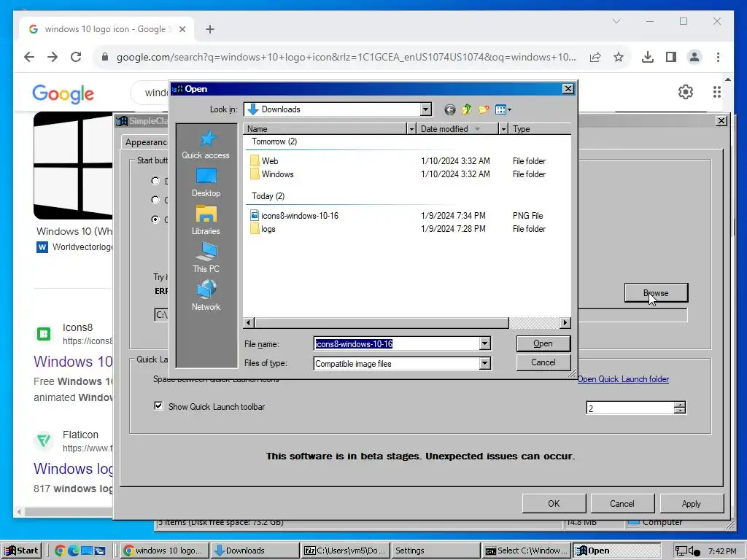
Task: Click Chrome forward navigation arrow
Action: point(53,57)
